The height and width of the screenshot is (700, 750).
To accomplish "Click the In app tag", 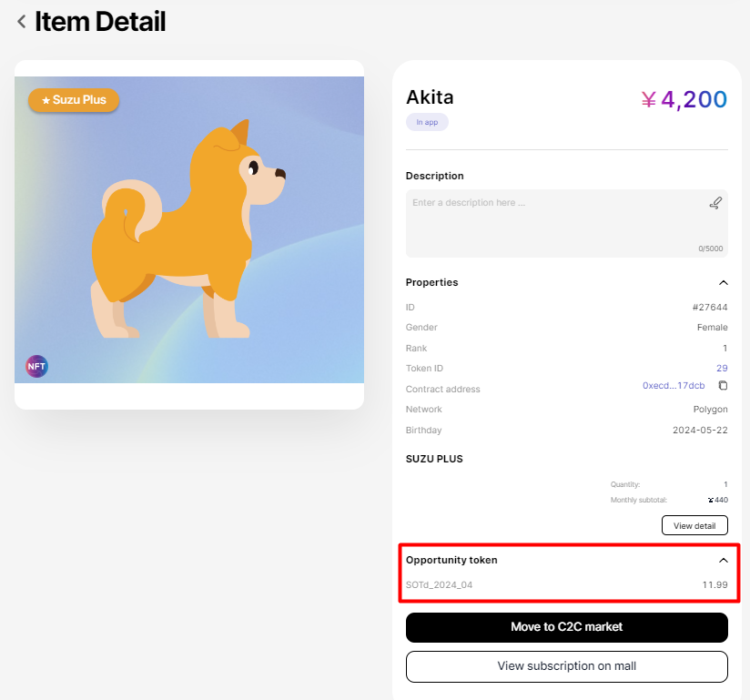I will coord(427,122).
